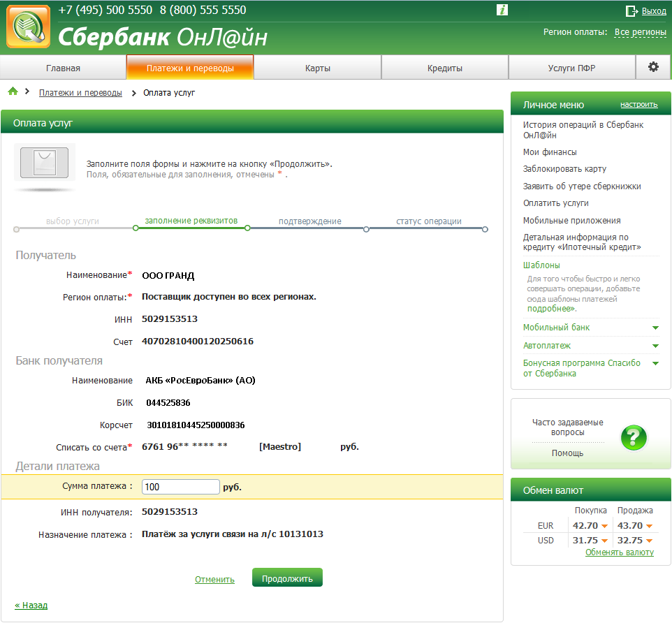Select Заблокировать карту menu item
Image resolution: width=672 pixels, height=623 pixels.
(564, 169)
